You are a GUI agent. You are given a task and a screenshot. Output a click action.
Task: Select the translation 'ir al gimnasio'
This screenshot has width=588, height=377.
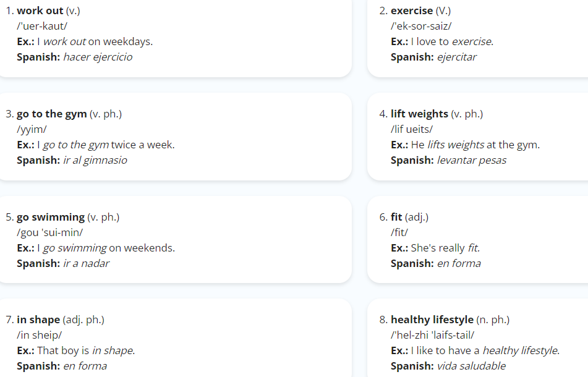(95, 161)
